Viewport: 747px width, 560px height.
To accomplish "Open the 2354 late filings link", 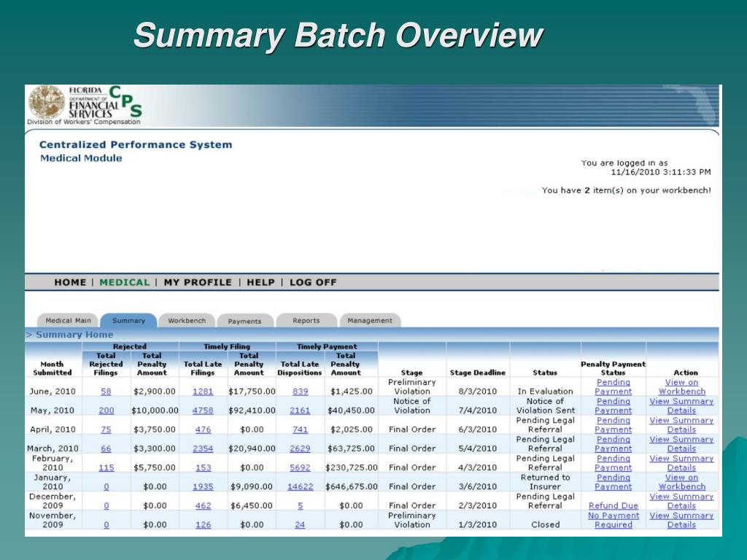I will (203, 448).
